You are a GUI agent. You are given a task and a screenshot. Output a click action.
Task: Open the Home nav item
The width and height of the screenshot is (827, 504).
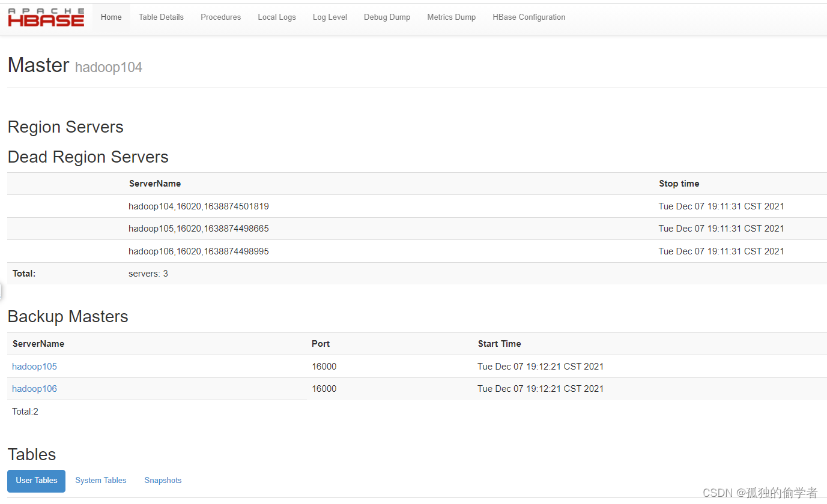pos(111,17)
